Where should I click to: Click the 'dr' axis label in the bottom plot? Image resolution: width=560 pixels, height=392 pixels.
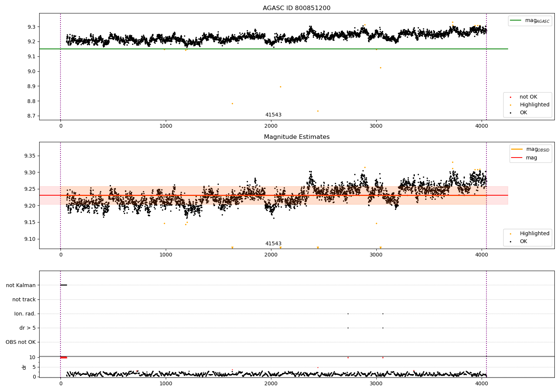24,367
